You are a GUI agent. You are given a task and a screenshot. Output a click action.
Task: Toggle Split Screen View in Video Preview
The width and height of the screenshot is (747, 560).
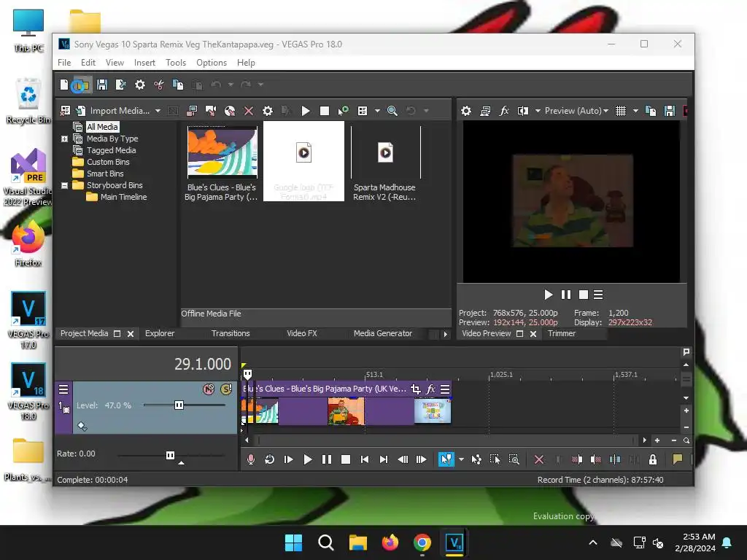click(523, 111)
